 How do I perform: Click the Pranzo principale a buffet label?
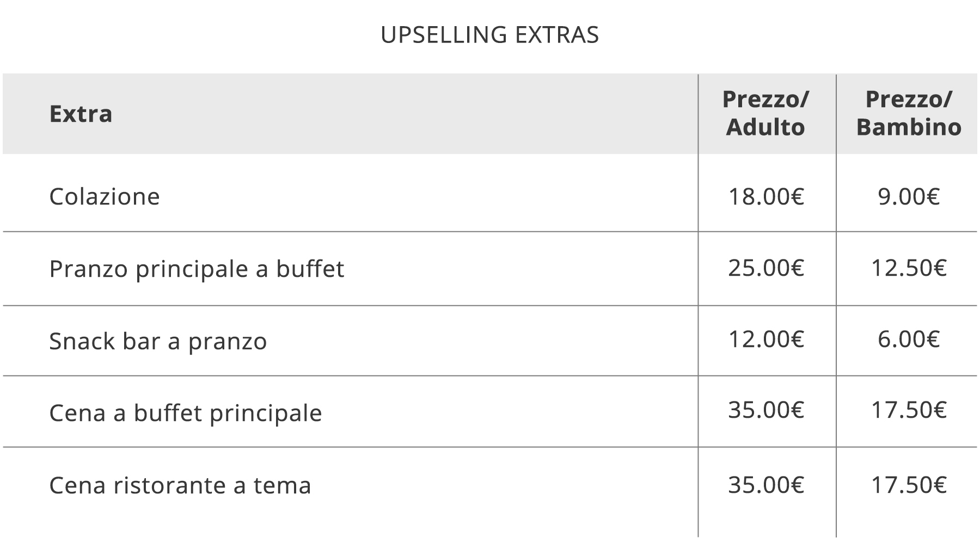click(197, 269)
